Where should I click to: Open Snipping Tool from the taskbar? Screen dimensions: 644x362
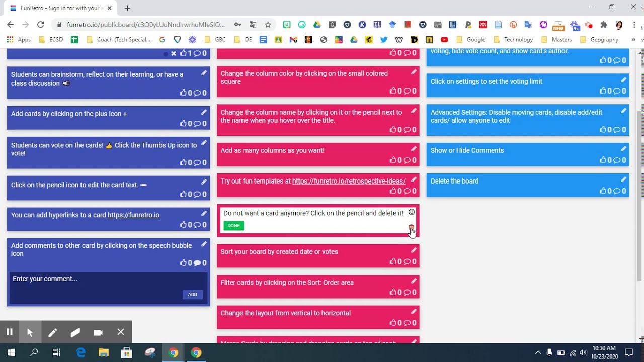[x=150, y=352]
